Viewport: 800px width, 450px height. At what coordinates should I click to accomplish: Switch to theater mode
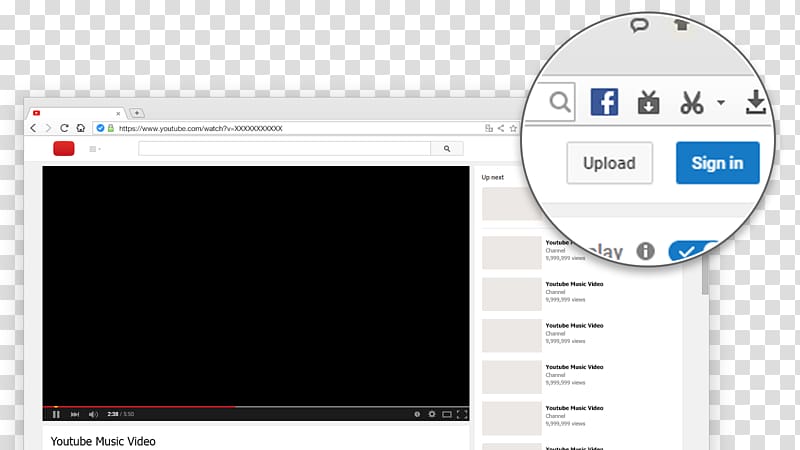[x=447, y=414]
